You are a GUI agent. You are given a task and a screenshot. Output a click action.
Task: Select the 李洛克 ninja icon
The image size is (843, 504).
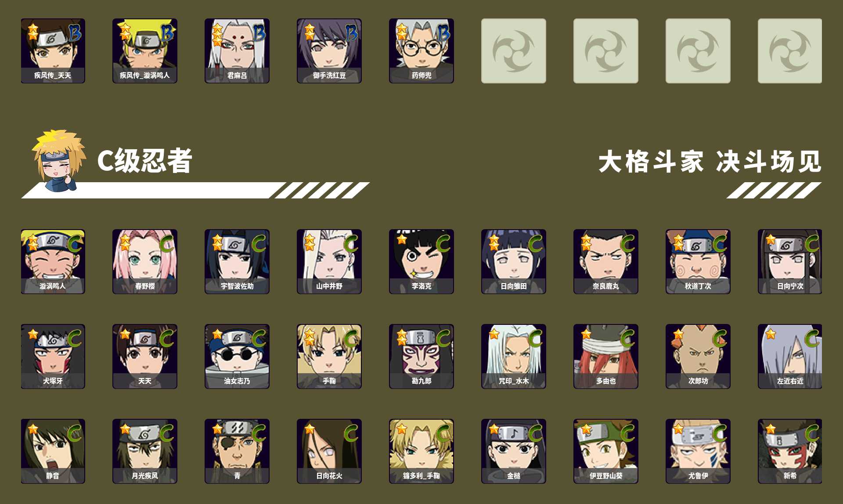421,262
